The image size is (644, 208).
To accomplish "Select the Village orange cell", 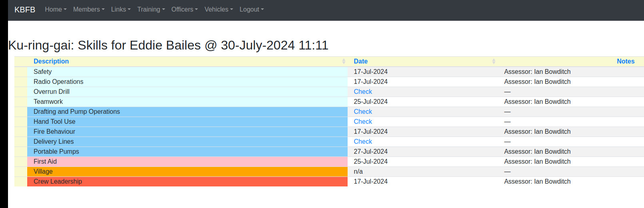I will tap(187, 172).
